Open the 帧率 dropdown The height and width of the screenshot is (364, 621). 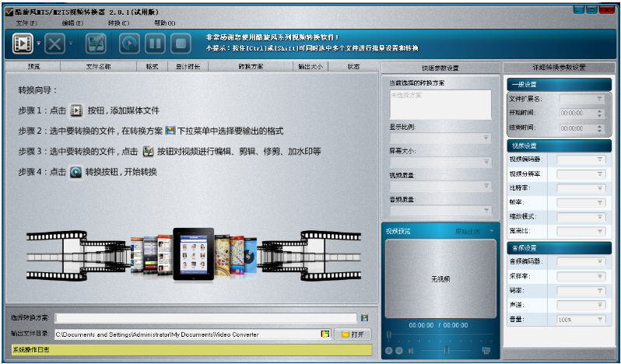[581, 202]
